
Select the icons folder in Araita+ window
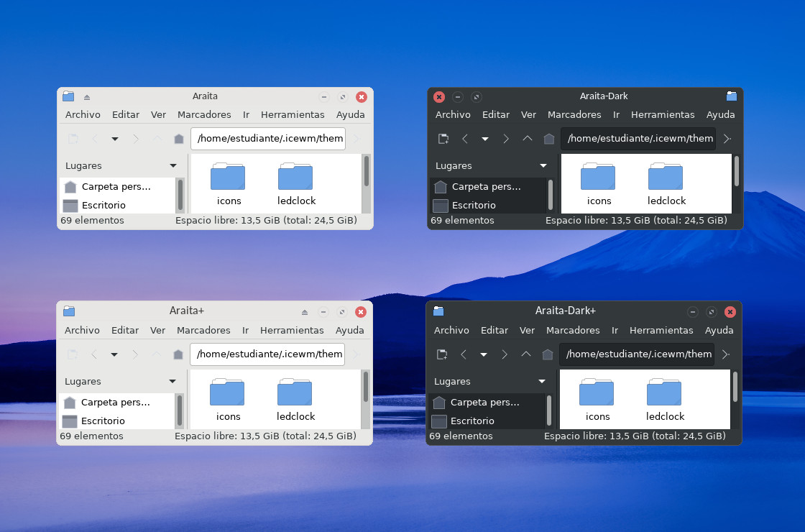click(228, 400)
